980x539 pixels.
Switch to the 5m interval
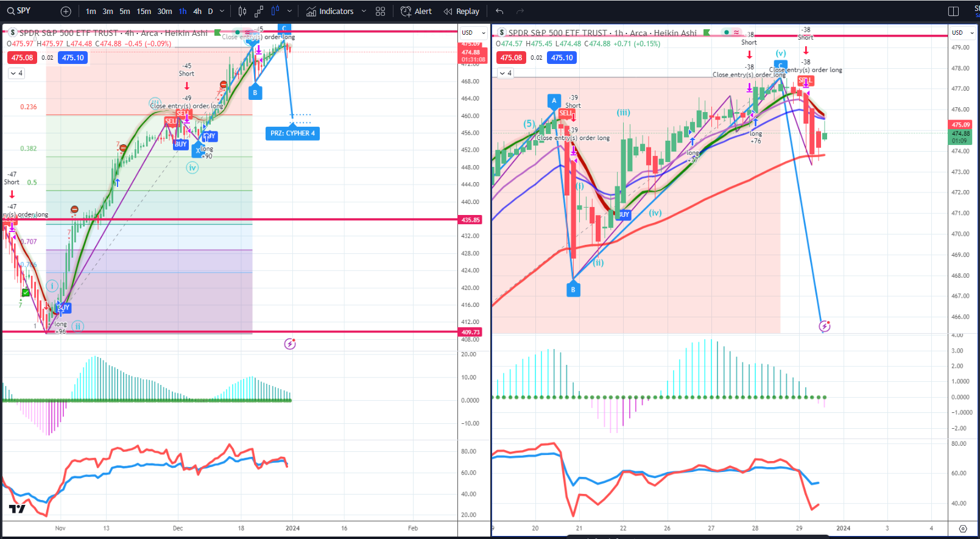click(125, 11)
